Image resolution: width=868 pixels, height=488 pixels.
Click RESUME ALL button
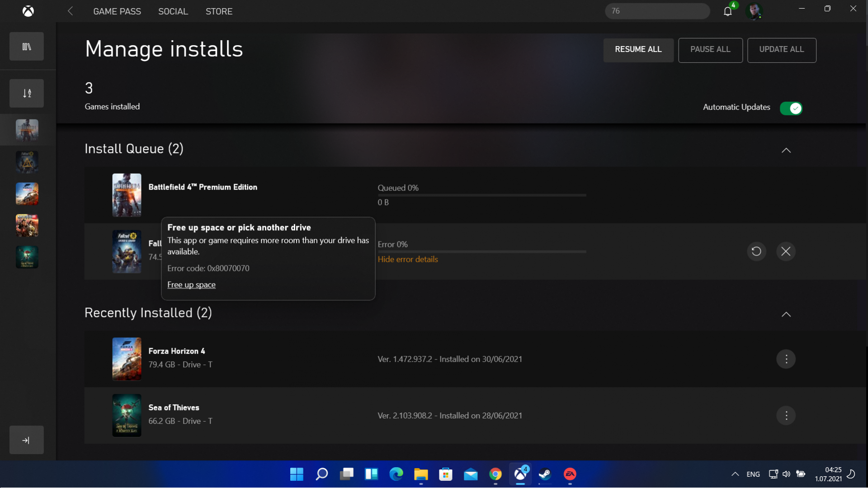tap(638, 50)
